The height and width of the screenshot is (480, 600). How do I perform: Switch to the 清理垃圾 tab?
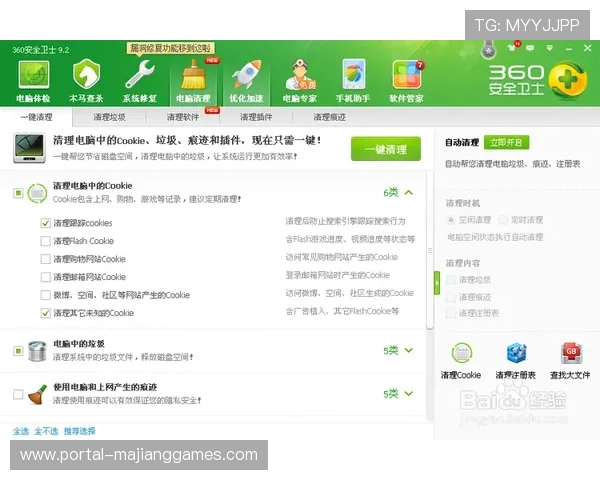109,117
